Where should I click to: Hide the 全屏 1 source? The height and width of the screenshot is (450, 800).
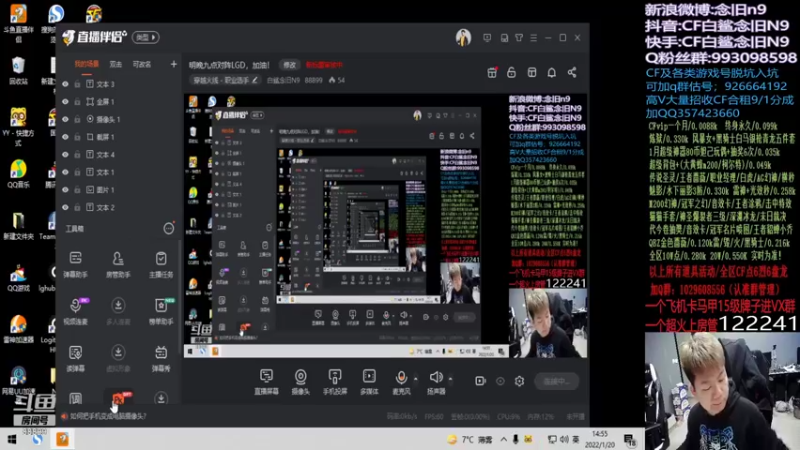pos(65,102)
